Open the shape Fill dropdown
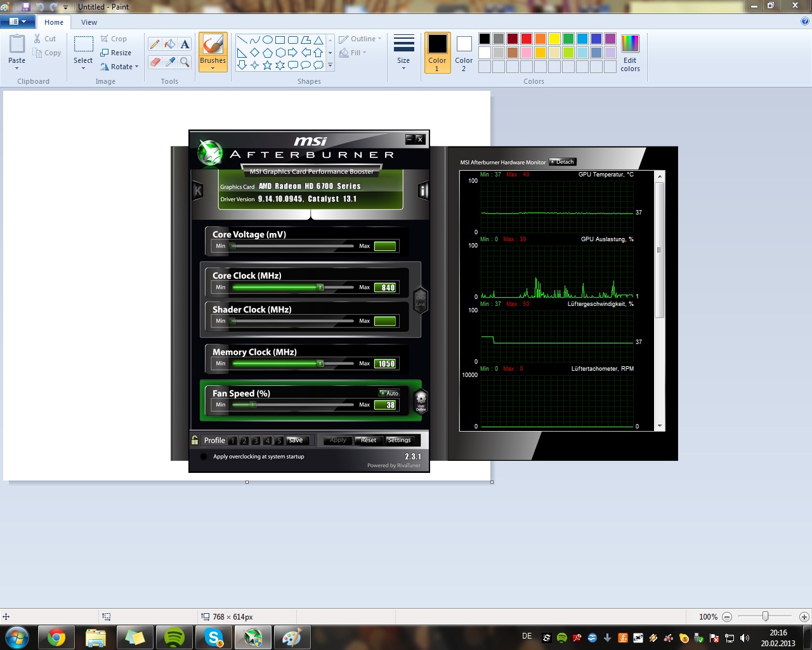Screen dimensions: 812x650 pos(353,53)
